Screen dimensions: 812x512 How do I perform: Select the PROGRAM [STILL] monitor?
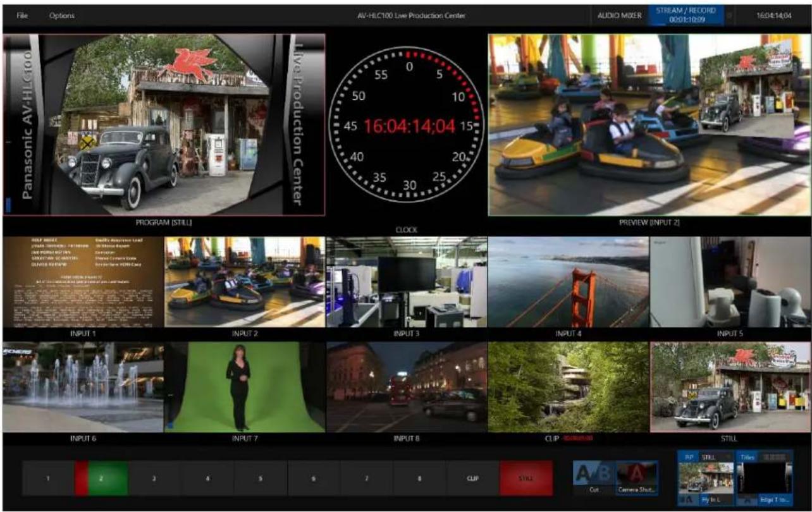tap(164, 125)
